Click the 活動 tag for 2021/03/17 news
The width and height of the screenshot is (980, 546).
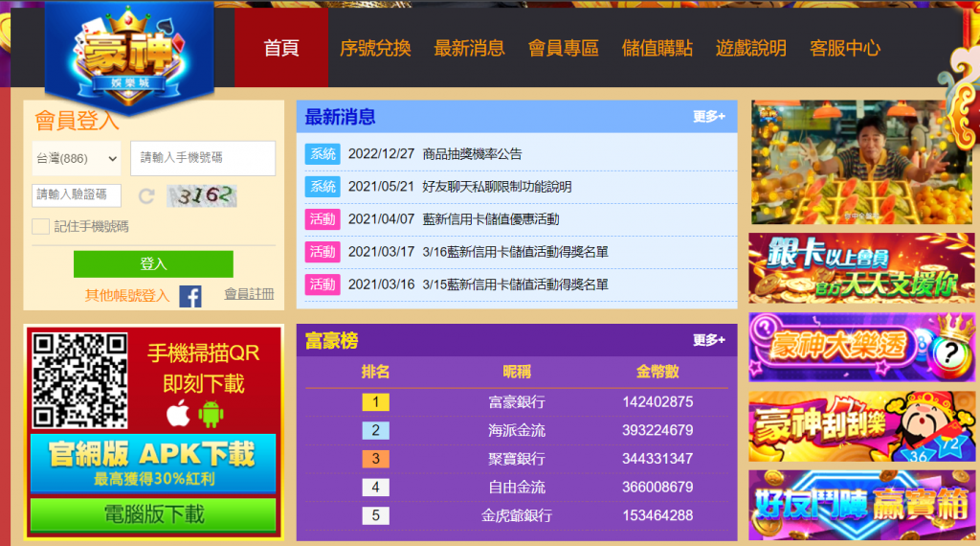pyautogui.click(x=323, y=251)
